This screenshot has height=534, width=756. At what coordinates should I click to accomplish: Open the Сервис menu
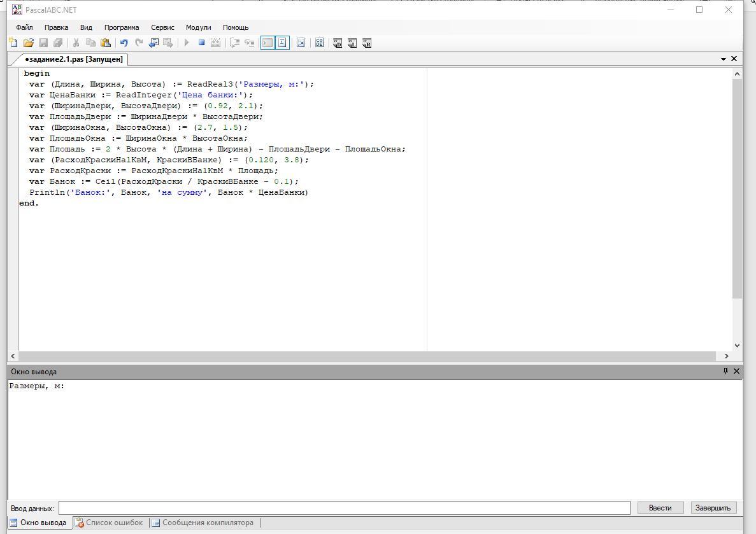coord(162,27)
